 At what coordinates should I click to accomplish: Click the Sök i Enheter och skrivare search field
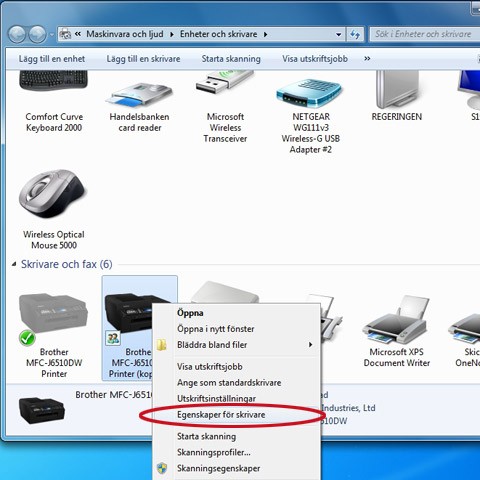(x=424, y=34)
